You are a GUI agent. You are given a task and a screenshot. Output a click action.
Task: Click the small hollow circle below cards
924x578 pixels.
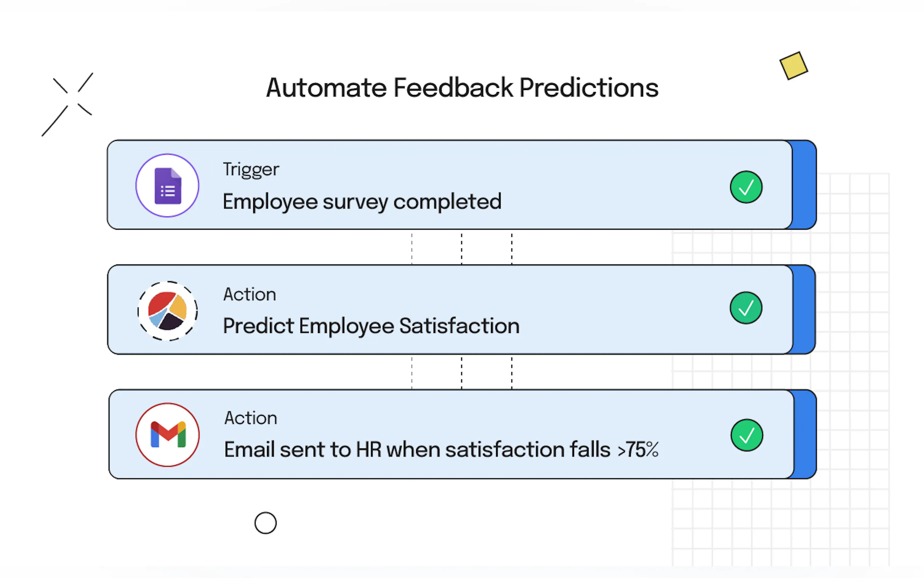click(x=266, y=523)
